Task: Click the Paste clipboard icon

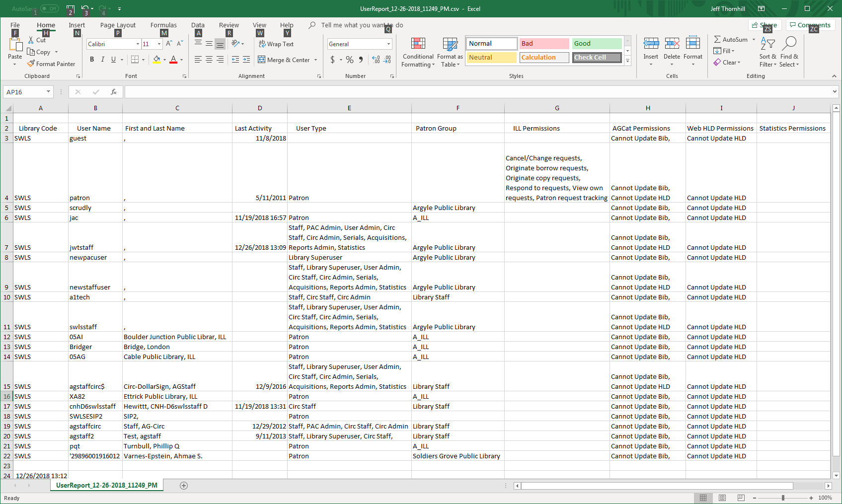Action: tap(15, 45)
